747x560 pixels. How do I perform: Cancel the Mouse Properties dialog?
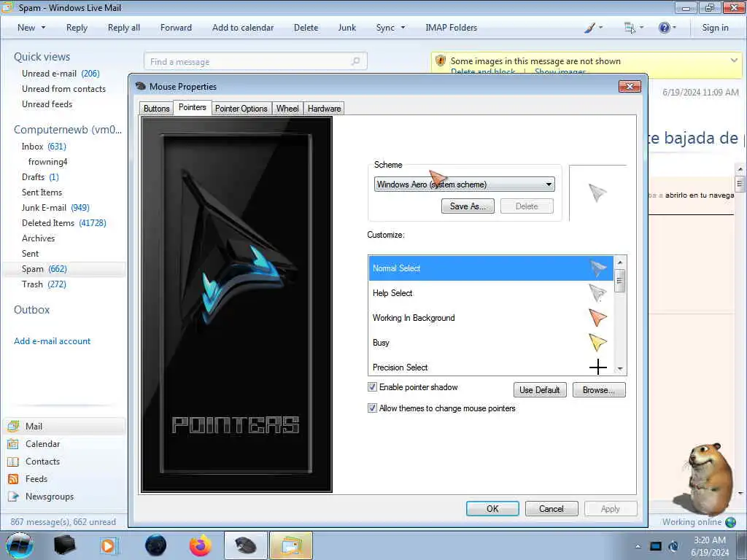(x=551, y=508)
